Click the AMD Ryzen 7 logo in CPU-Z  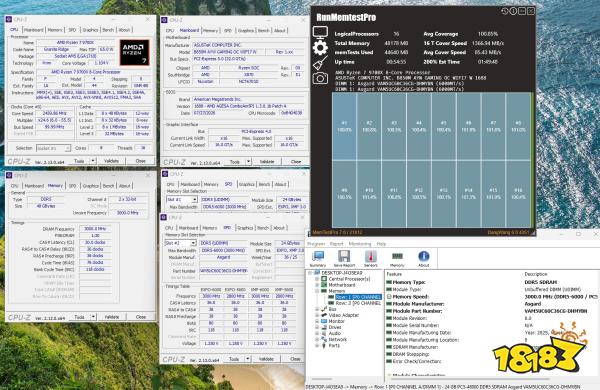pyautogui.click(x=134, y=53)
